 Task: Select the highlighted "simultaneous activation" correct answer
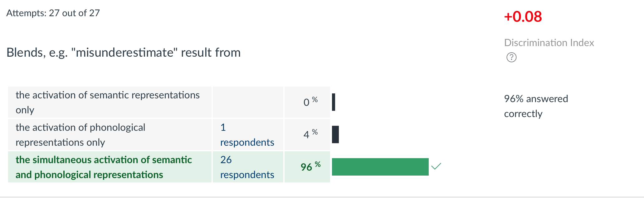pos(104,167)
